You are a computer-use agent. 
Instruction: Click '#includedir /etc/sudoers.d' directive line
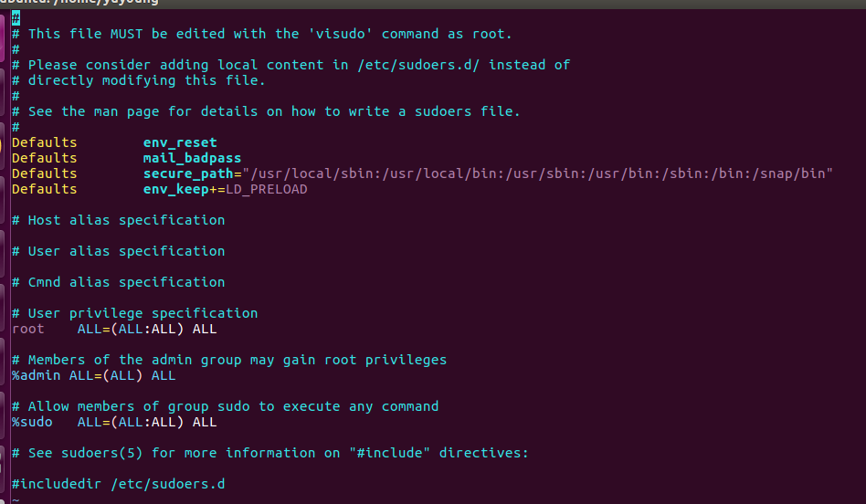(118, 484)
